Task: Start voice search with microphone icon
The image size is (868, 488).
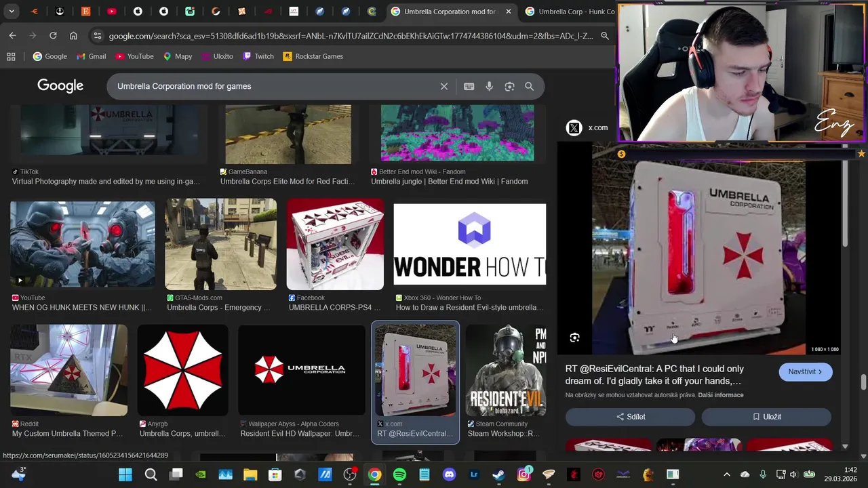Action: click(x=489, y=86)
